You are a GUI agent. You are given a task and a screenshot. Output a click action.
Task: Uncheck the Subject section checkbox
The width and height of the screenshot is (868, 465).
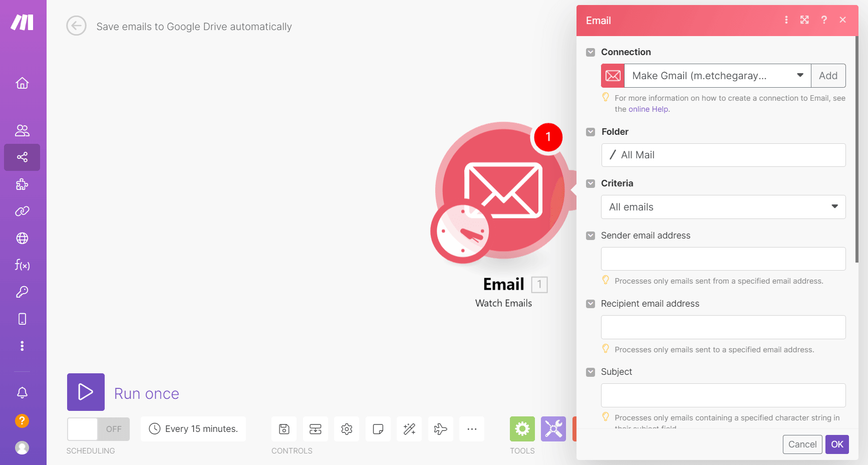[591, 372]
